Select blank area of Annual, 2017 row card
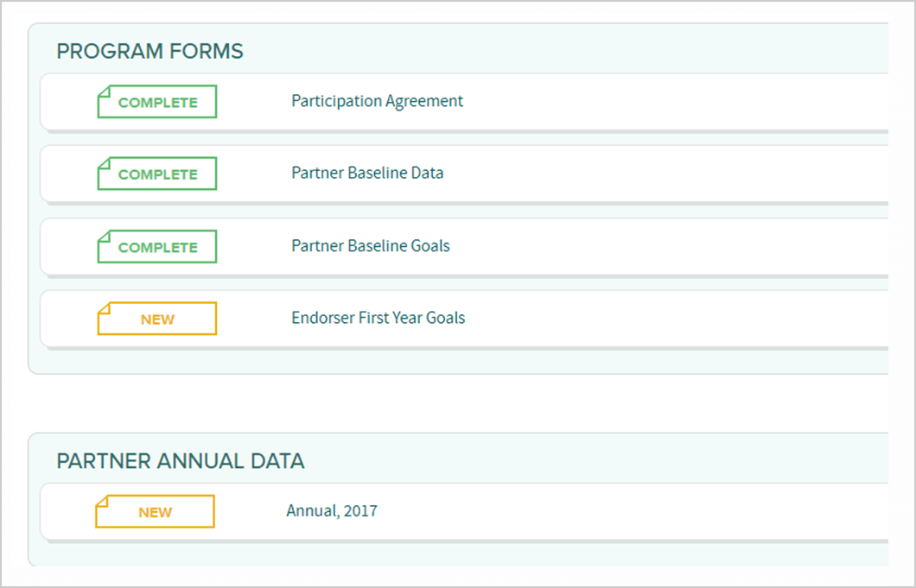The height and width of the screenshot is (588, 916). (643, 511)
